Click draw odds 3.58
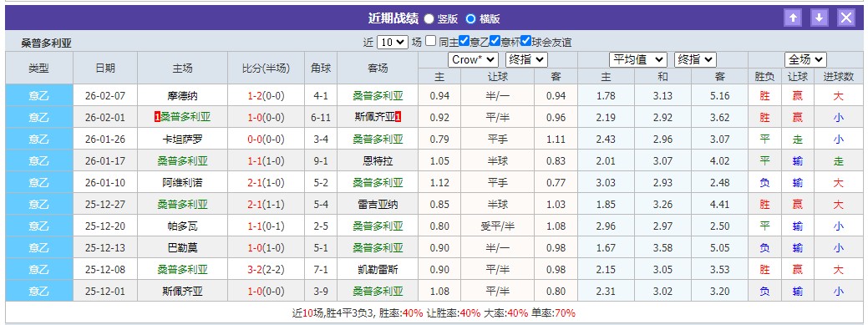The image size is (868, 325). [x=662, y=248]
